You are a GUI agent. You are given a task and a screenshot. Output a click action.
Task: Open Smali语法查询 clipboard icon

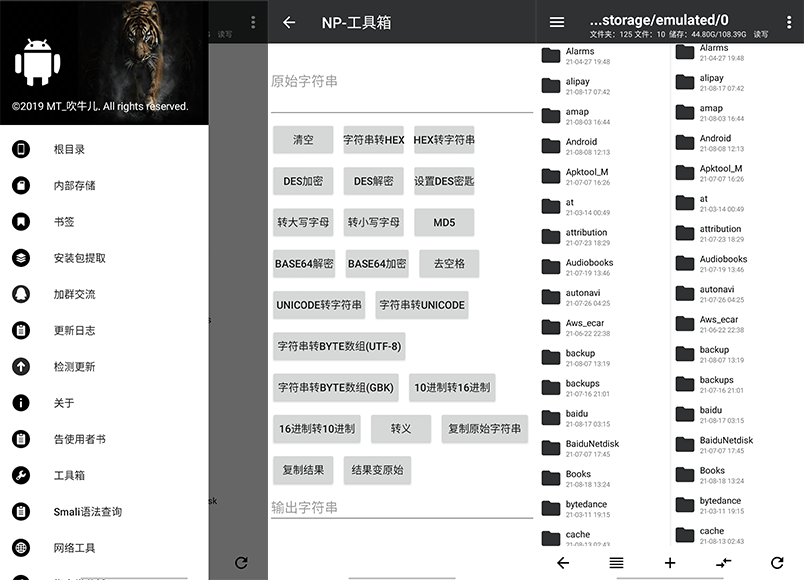point(21,511)
